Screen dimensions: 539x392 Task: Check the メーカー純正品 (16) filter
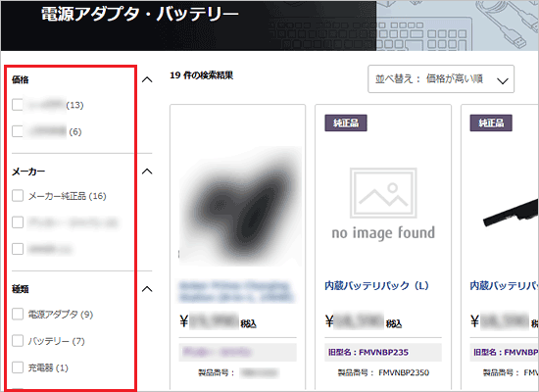click(18, 196)
